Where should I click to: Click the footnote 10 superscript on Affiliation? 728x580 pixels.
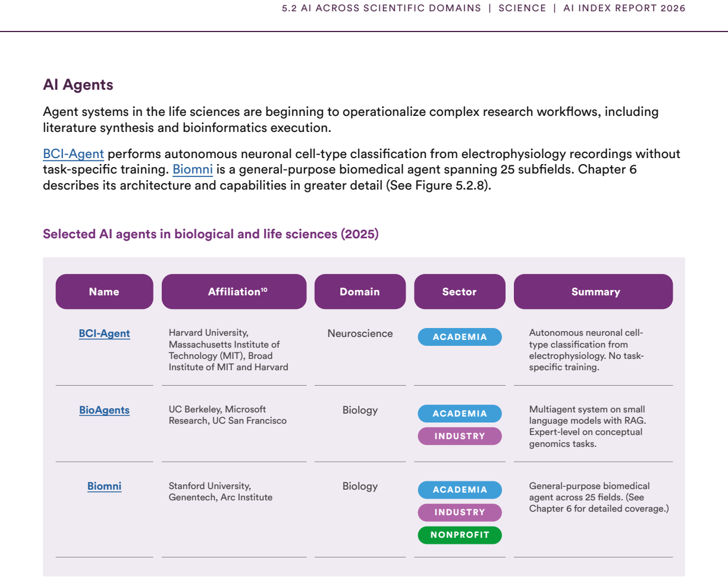[264, 289]
